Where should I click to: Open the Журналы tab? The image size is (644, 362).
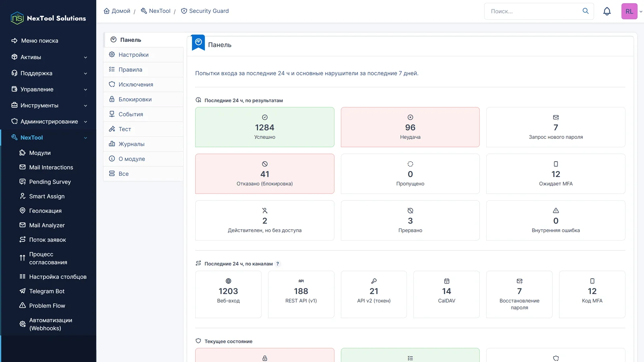(143, 144)
